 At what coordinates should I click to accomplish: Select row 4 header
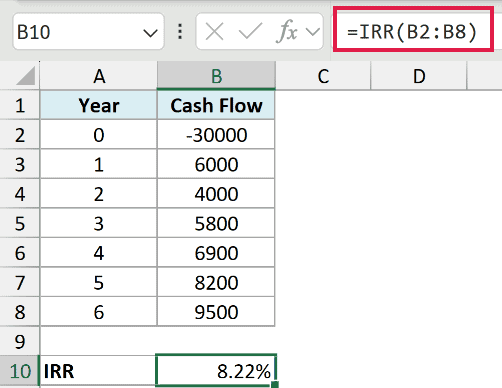[x=20, y=194]
